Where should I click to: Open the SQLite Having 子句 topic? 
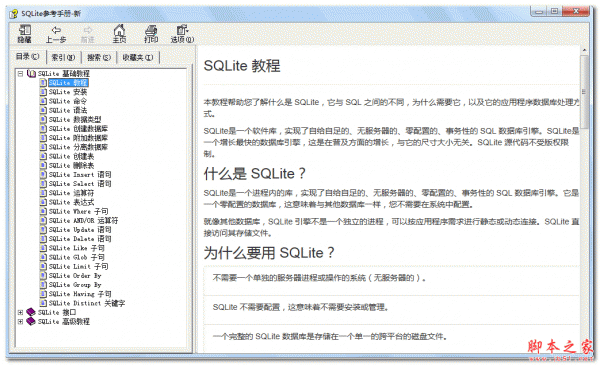(x=80, y=294)
